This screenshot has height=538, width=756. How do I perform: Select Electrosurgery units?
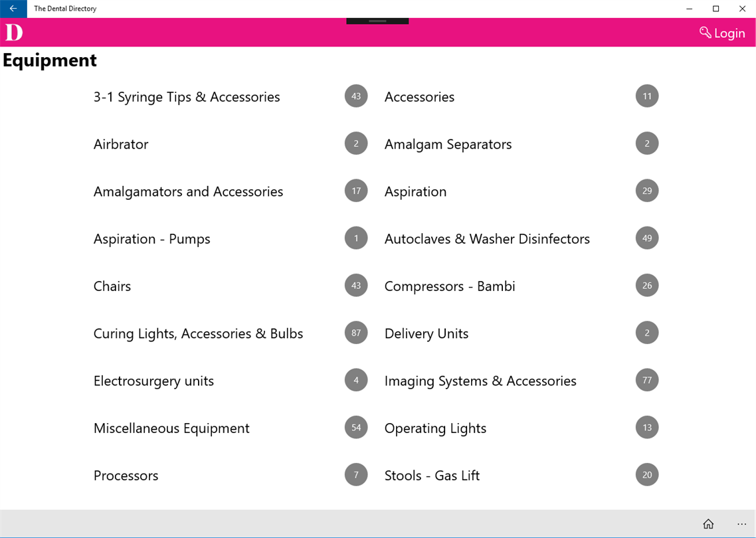pos(154,381)
